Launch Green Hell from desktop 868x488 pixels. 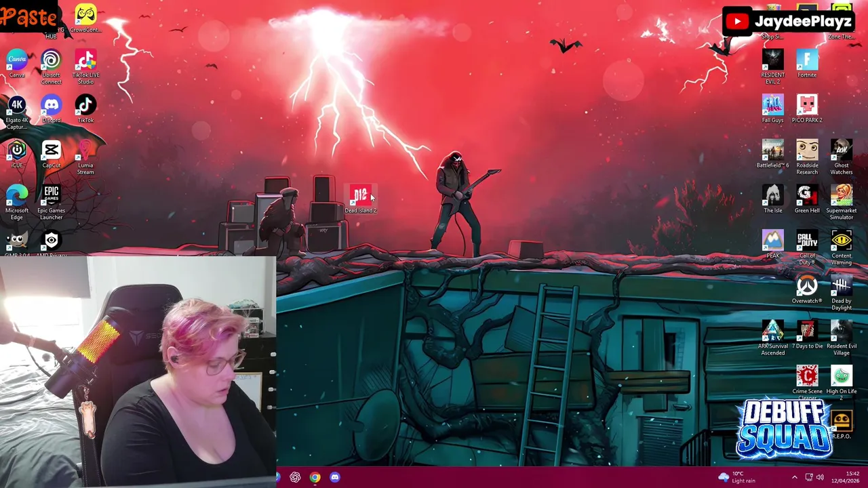807,199
